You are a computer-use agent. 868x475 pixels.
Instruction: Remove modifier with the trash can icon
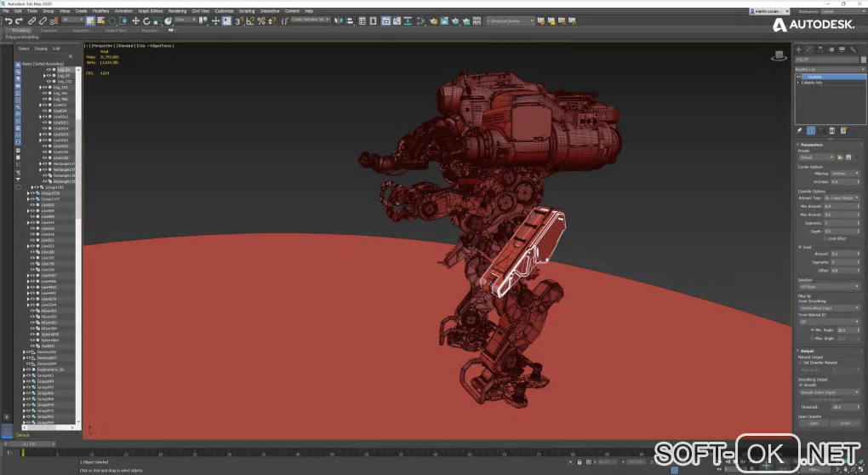click(x=832, y=130)
